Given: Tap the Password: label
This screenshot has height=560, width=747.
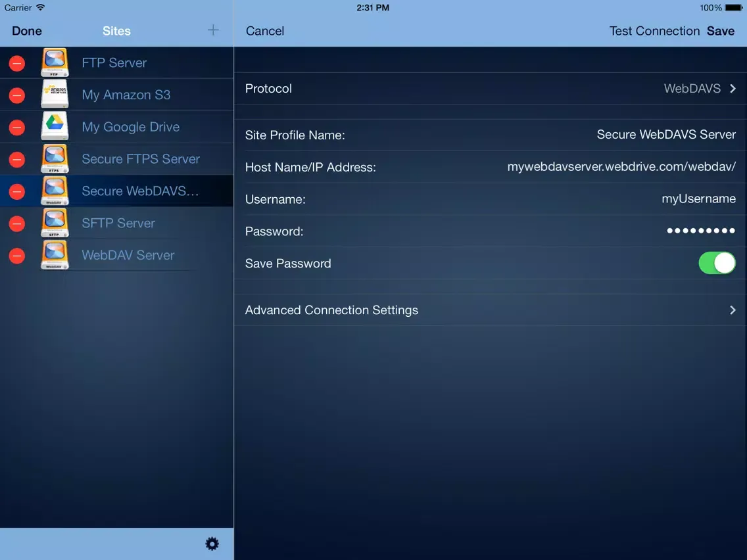Looking at the screenshot, I should [x=274, y=231].
